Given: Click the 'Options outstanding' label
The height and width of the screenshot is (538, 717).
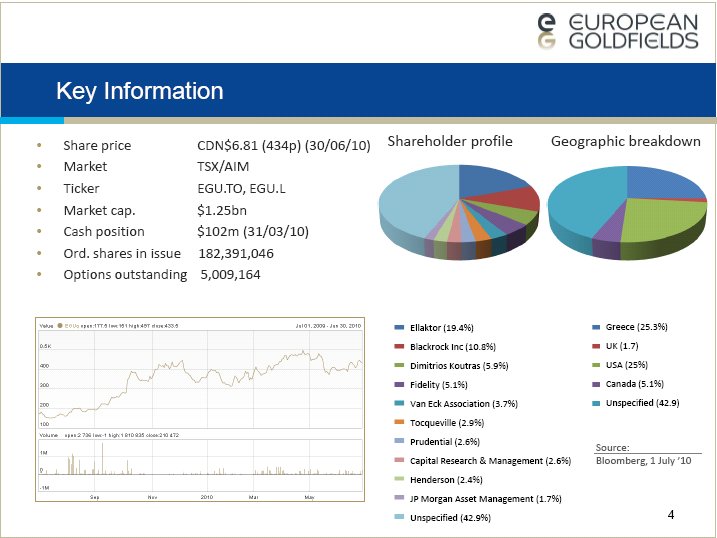Looking at the screenshot, I should pos(125,274).
